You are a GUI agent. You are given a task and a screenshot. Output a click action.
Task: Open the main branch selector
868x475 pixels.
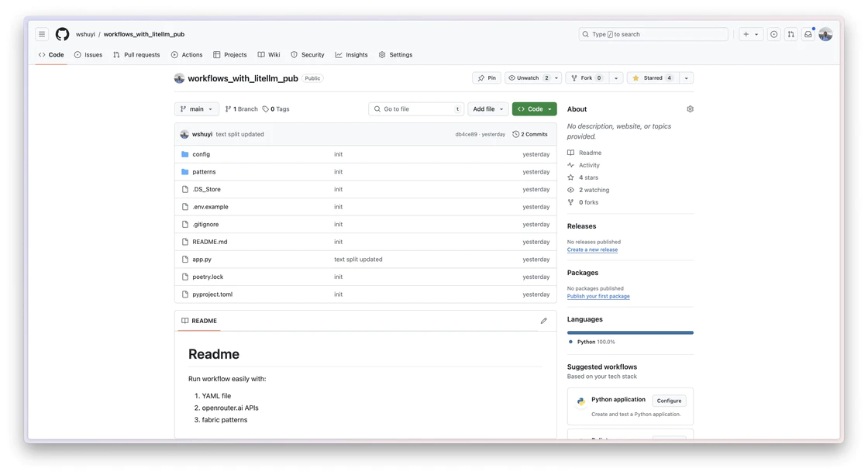coord(197,109)
